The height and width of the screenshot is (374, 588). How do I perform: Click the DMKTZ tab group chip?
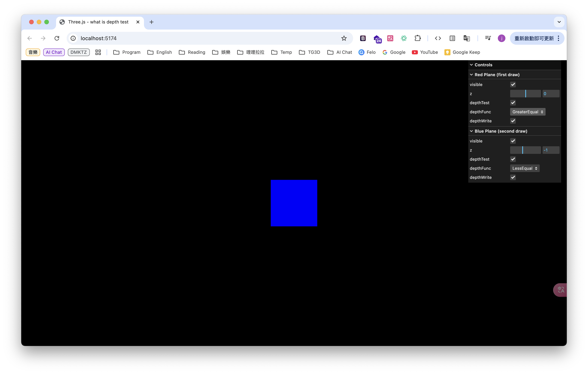79,52
